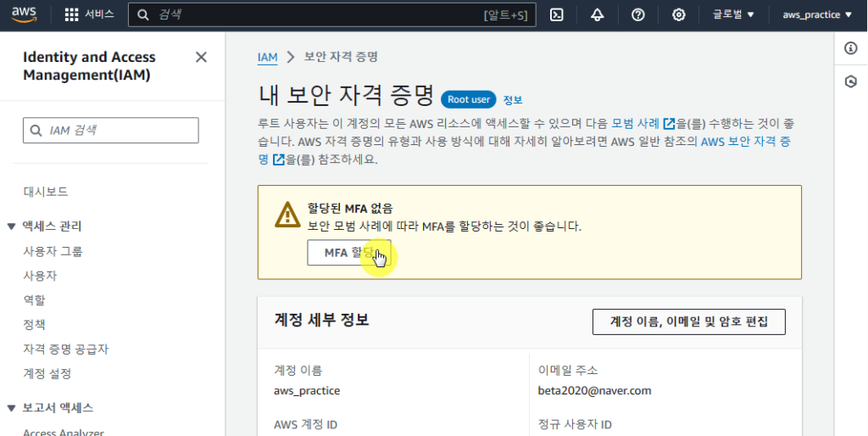The image size is (868, 436).
Task: Open the hexagon tutorials icon on right
Action: click(x=851, y=82)
